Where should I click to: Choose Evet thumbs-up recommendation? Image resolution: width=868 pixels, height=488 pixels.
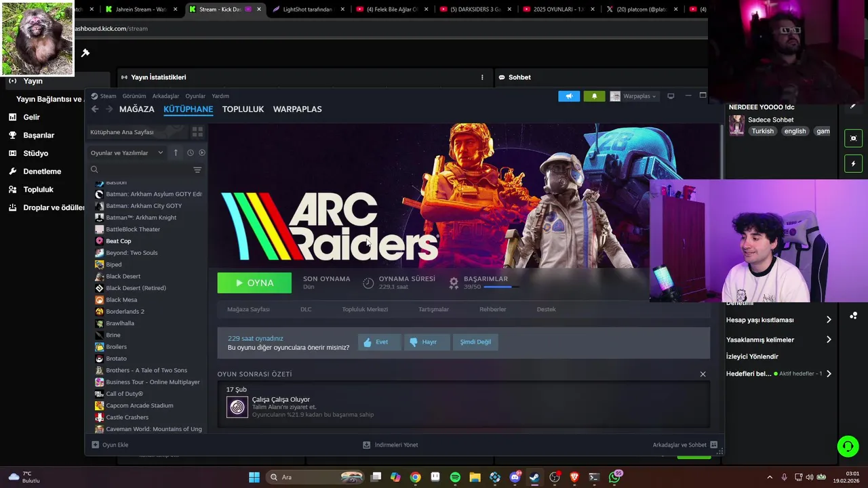click(379, 342)
